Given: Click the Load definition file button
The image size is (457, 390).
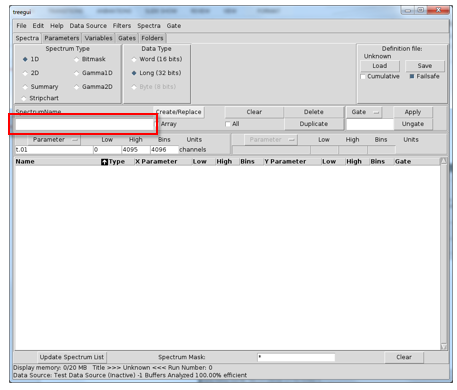Looking at the screenshot, I should [x=380, y=66].
